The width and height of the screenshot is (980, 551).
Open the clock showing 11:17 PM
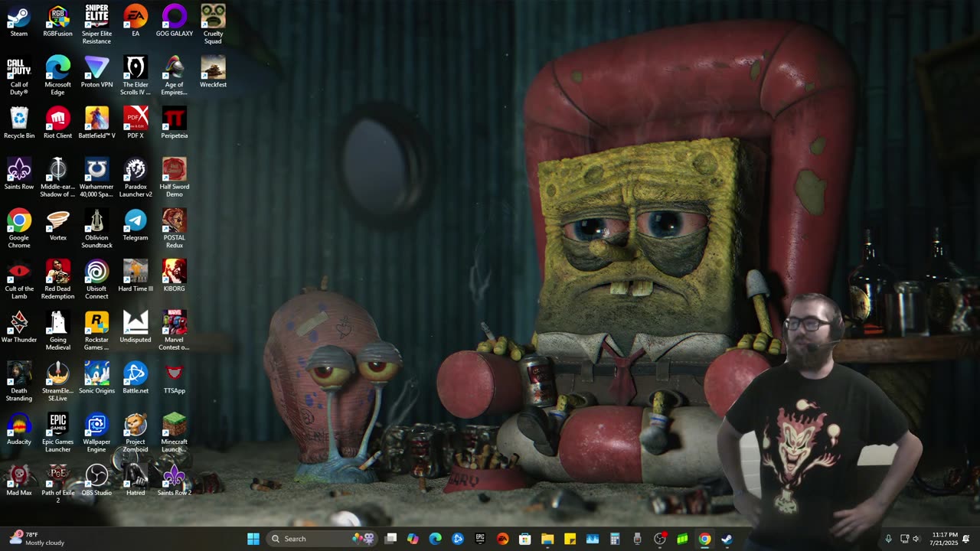pos(945,539)
